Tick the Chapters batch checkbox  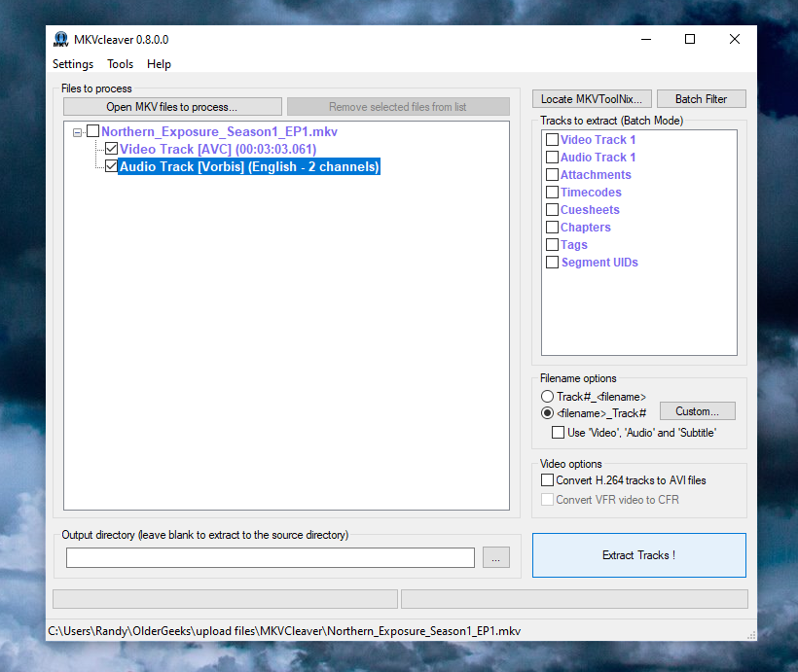point(552,227)
